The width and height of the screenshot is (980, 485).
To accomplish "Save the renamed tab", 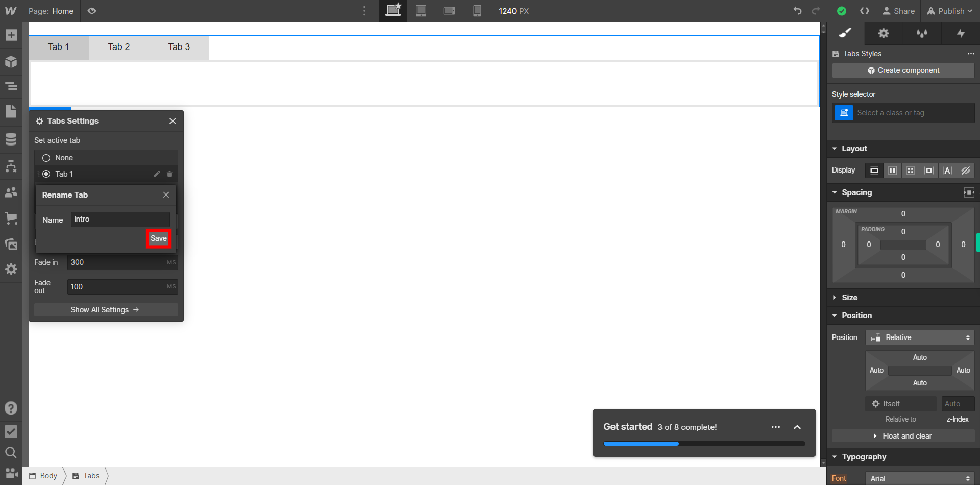I will click(159, 238).
